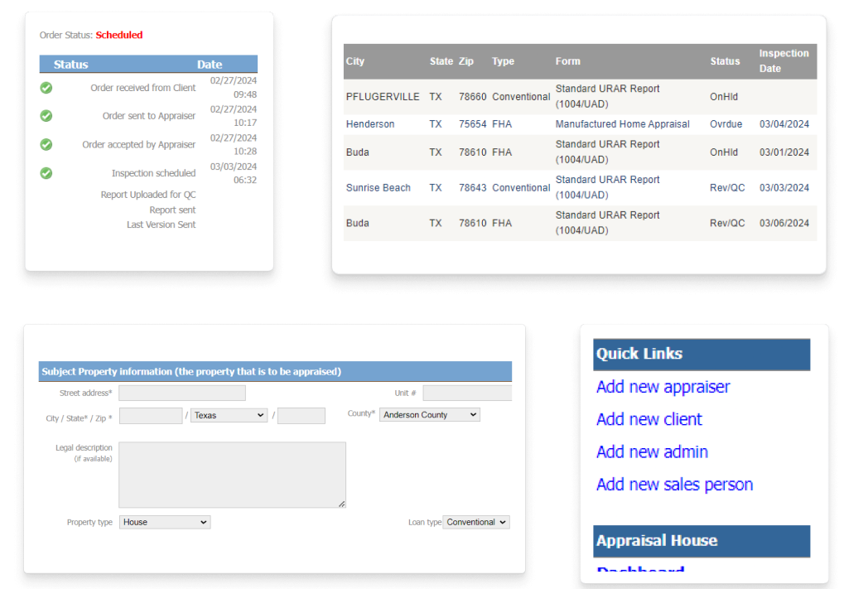Sort table by Inspection Date header
Image resolution: width=868 pixels, height=589 pixels.
click(784, 61)
